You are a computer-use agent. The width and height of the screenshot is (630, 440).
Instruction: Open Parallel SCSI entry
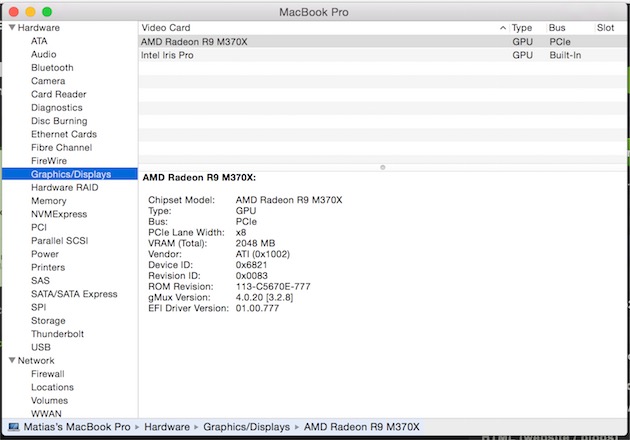[59, 240]
